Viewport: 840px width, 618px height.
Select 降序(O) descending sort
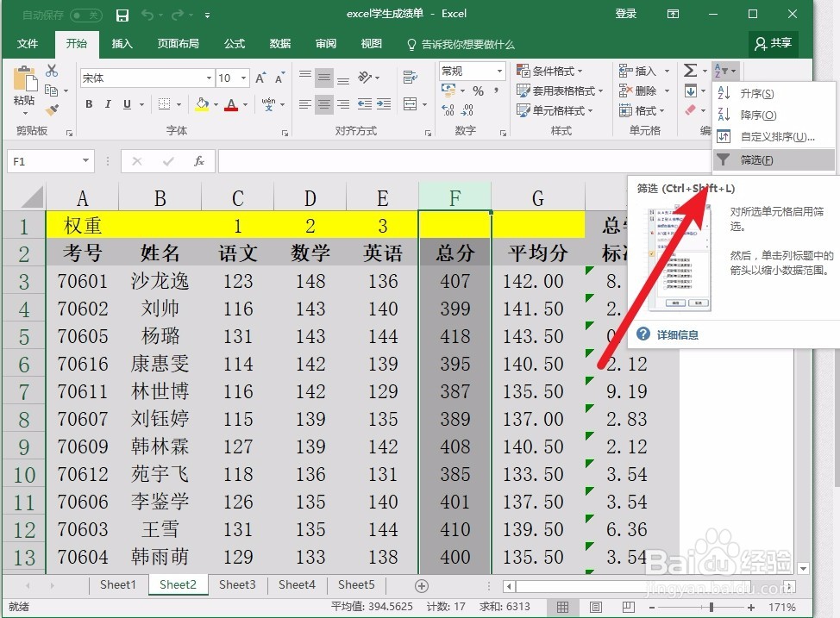773,115
